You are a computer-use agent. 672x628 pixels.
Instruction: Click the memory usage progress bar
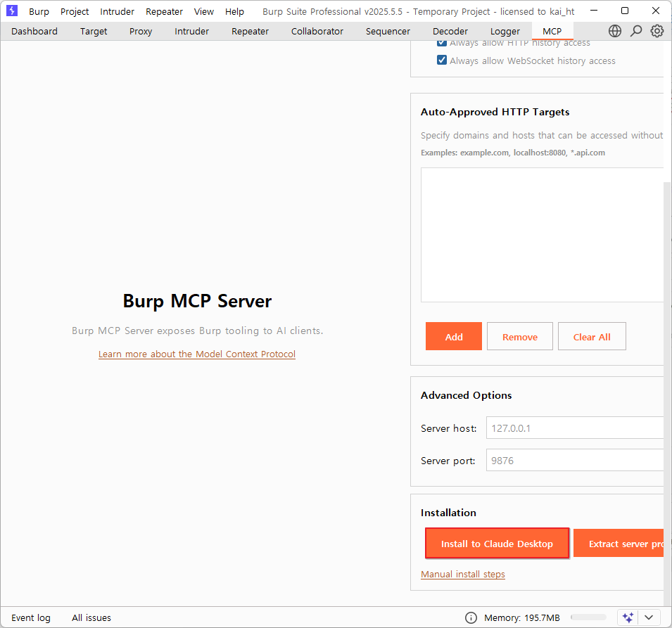click(588, 617)
